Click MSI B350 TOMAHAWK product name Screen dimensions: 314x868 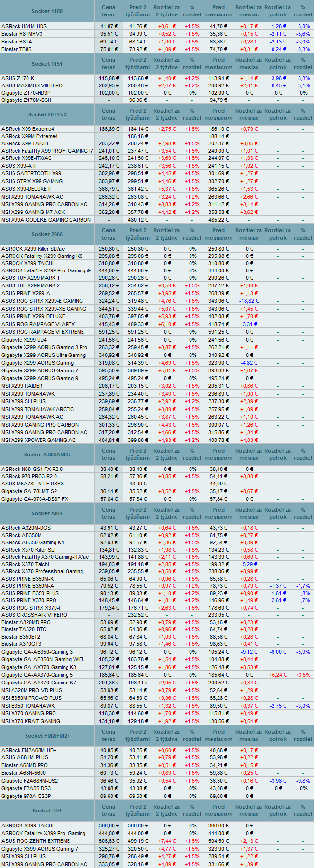point(28,706)
